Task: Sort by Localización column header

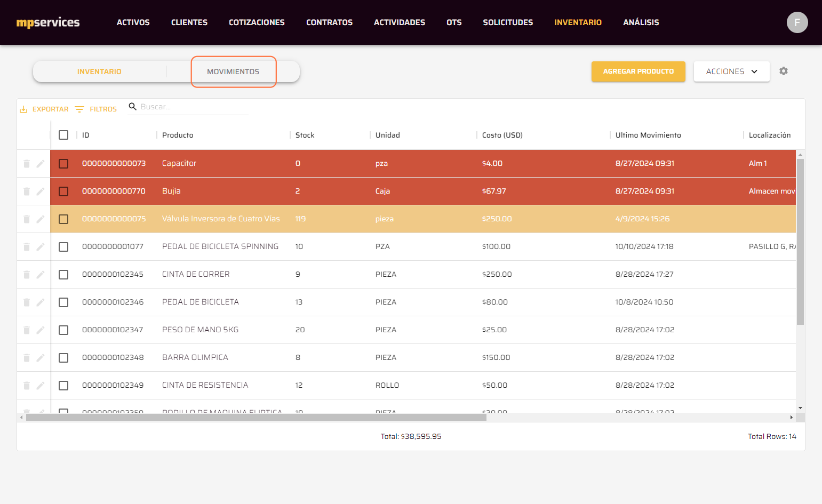Action: [x=770, y=135]
